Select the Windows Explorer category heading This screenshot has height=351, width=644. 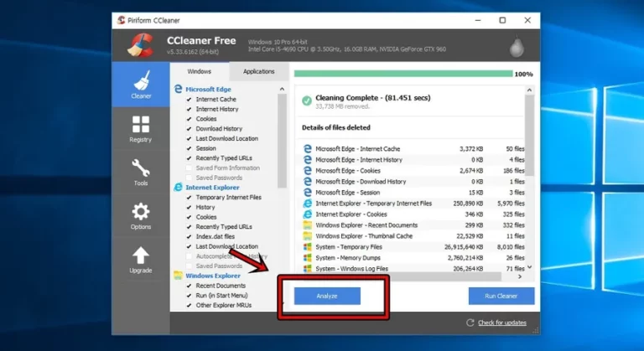(213, 276)
